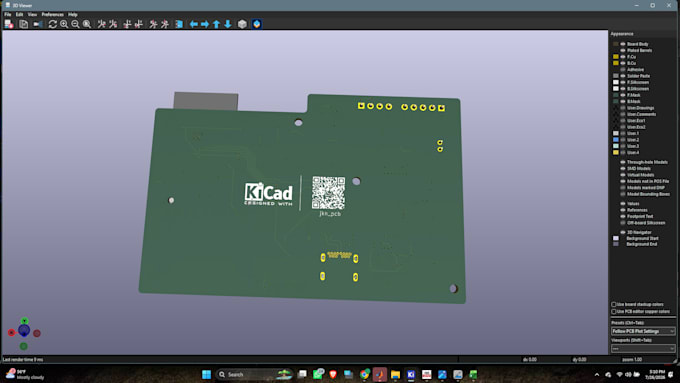The width and height of the screenshot is (680, 383).
Task: Open Presets dropdown Follow PCB Plot Settings
Action: pos(643,331)
